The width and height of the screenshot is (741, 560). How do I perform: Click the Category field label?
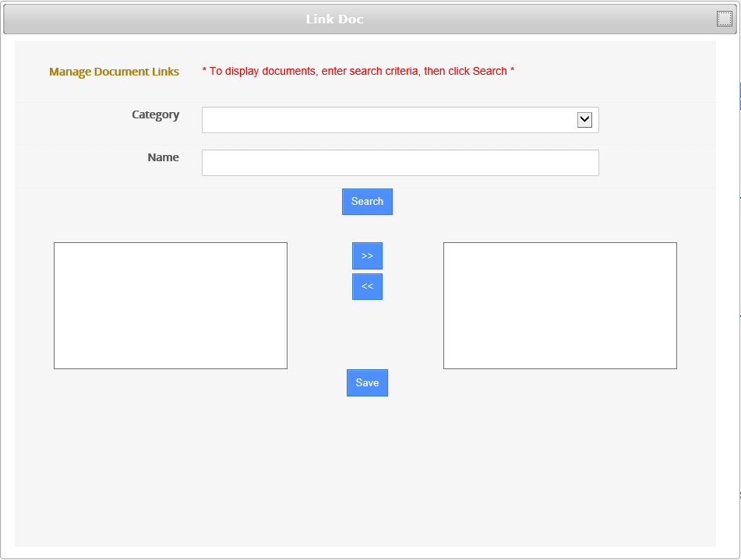(x=155, y=114)
